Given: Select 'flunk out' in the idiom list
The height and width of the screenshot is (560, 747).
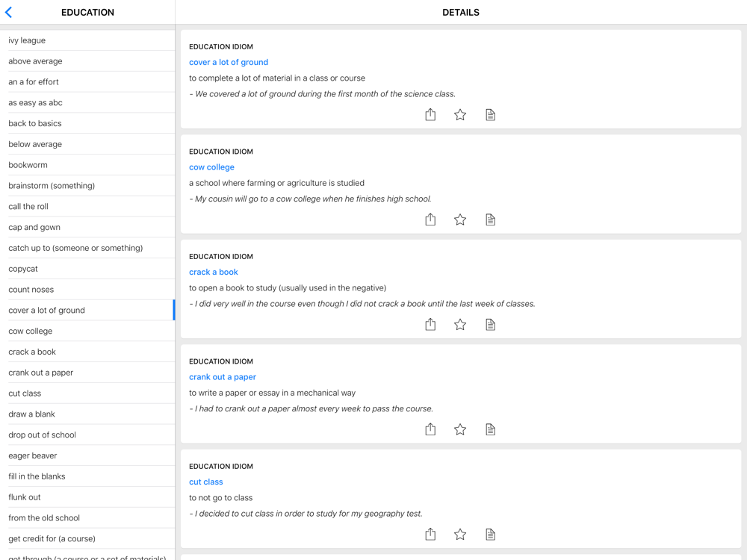Looking at the screenshot, I should (x=25, y=497).
